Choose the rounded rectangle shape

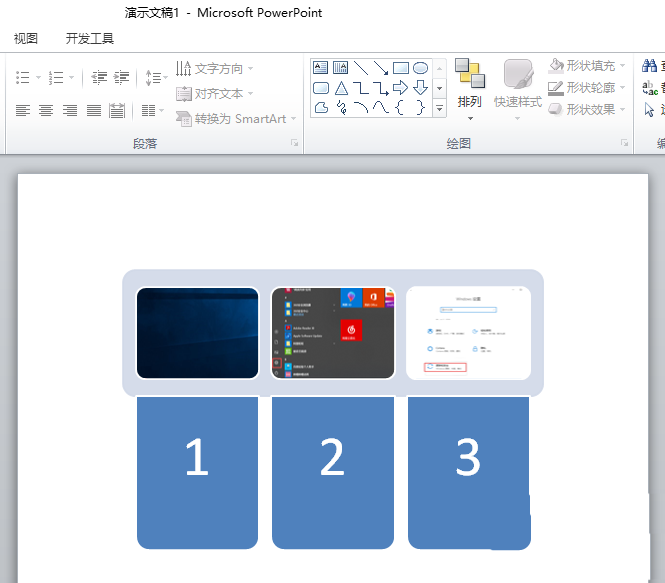tap(321, 88)
